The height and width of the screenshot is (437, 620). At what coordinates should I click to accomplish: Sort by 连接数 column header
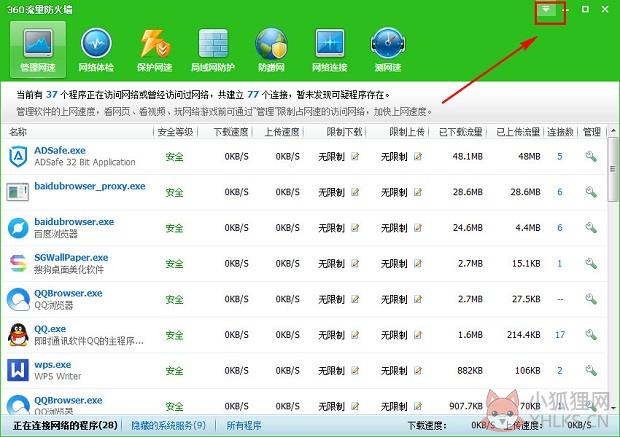click(x=560, y=132)
